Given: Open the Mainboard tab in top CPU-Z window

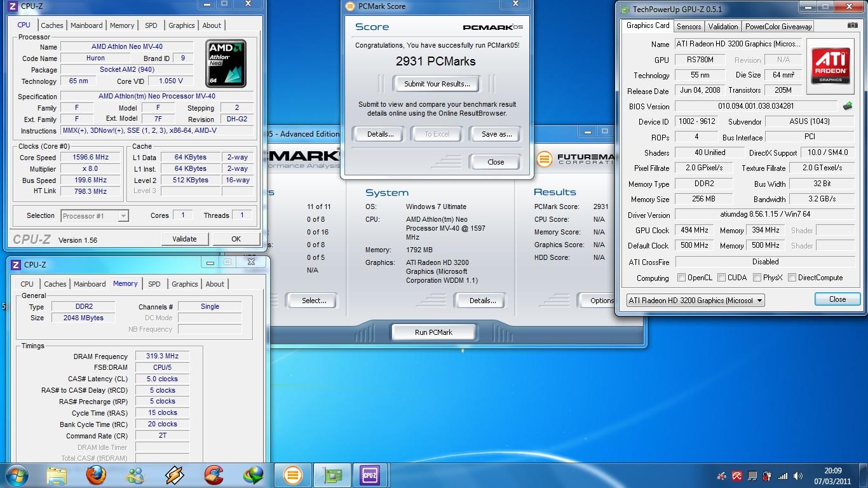Looking at the screenshot, I should (x=86, y=25).
